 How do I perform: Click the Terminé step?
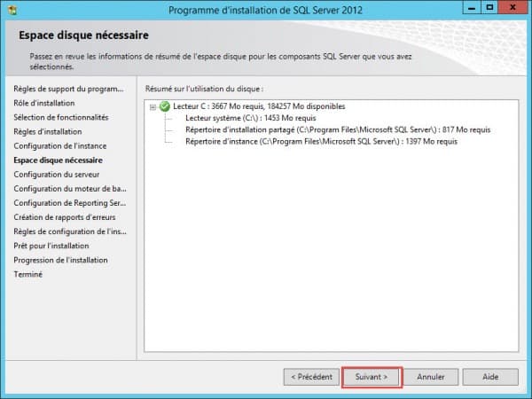tap(28, 274)
